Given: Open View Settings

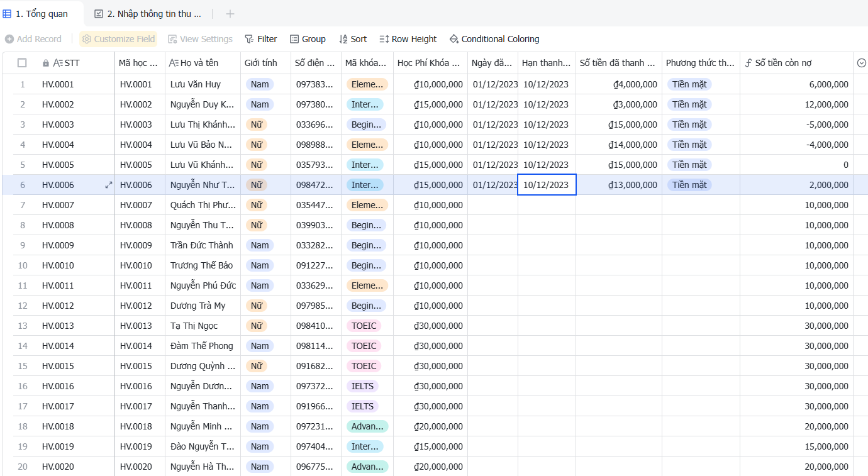Looking at the screenshot, I should tap(200, 39).
